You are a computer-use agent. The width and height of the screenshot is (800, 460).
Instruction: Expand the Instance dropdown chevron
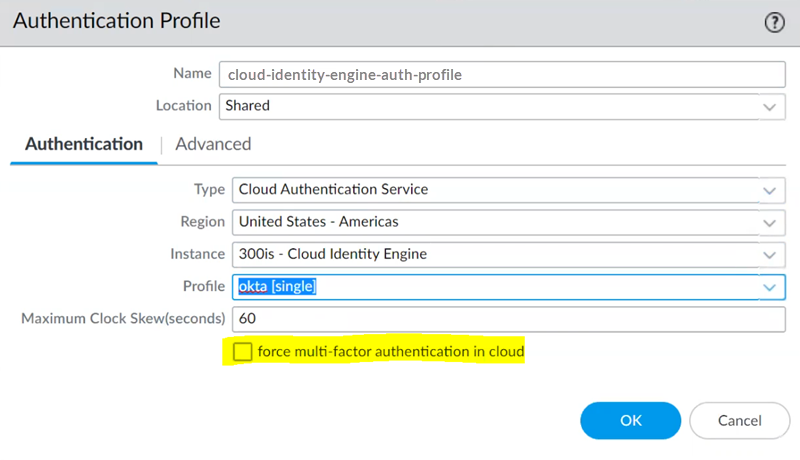click(x=768, y=254)
